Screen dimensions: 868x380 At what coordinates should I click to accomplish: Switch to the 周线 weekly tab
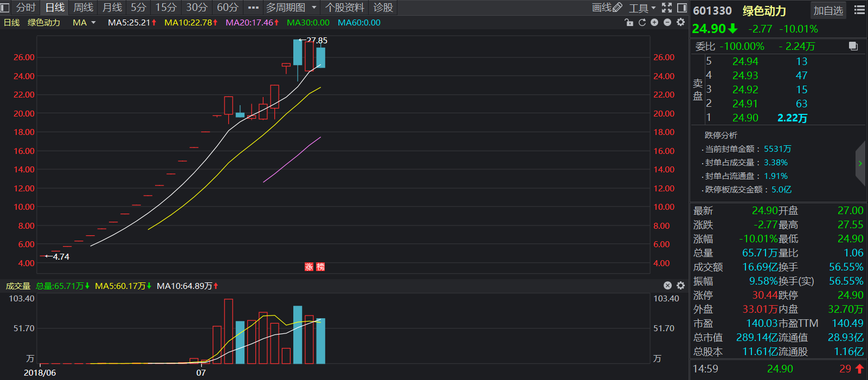tap(83, 8)
